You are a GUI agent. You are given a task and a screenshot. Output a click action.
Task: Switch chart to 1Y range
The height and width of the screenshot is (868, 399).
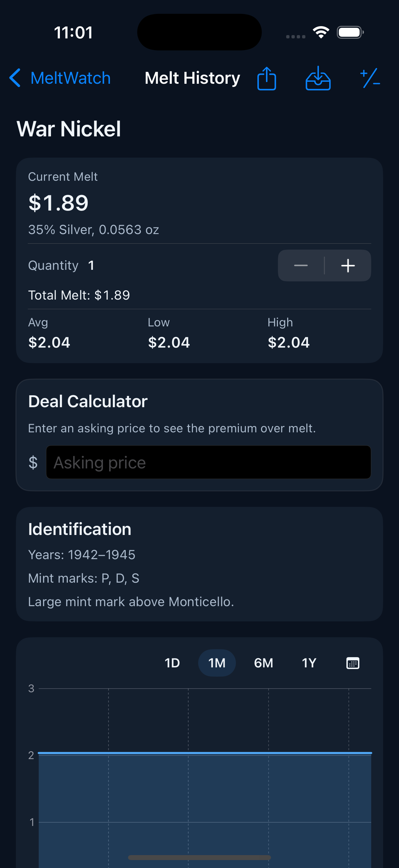point(309,663)
